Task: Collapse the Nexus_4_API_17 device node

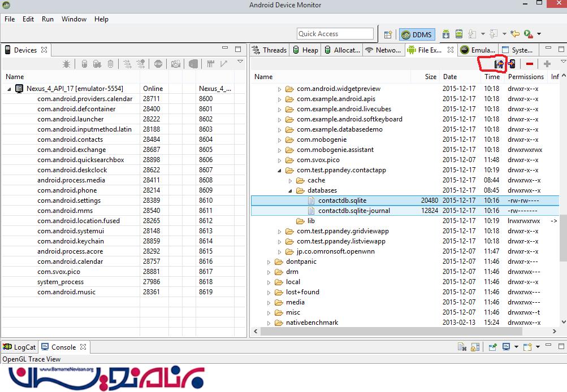Action: [x=10, y=89]
